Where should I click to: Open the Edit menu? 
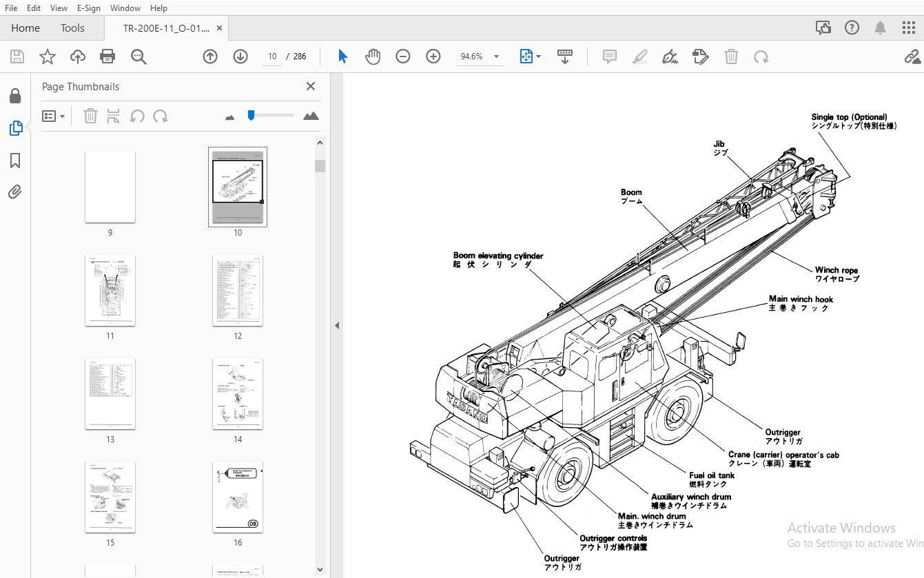(34, 8)
